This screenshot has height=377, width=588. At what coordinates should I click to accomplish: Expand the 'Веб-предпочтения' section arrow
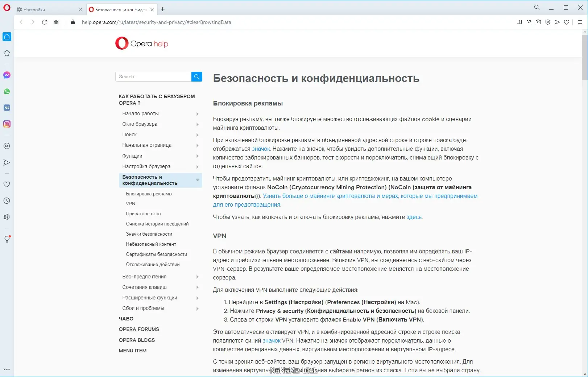tap(198, 277)
